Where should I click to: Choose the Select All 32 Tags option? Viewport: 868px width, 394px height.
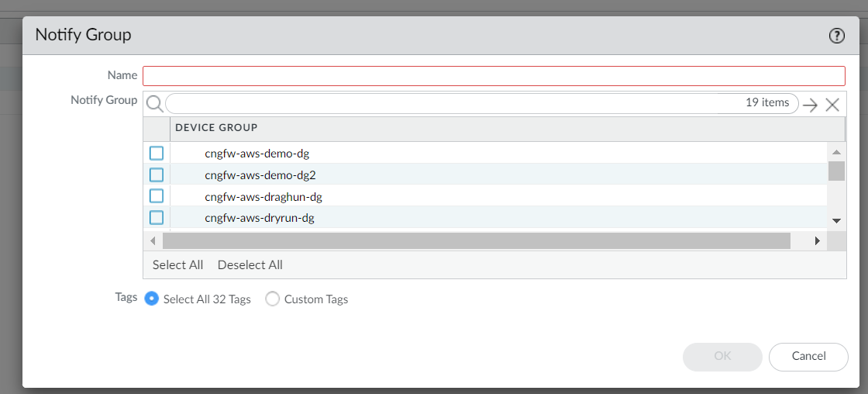click(152, 299)
